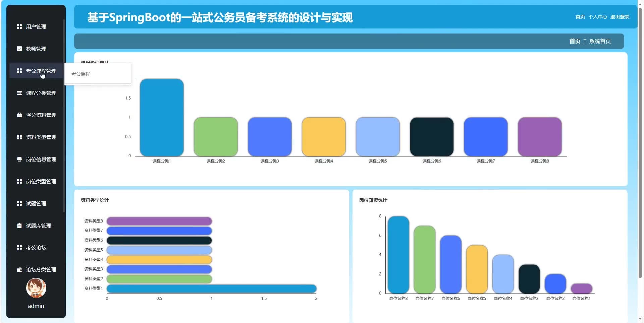Click the 首页 breadcrumb link
The height and width of the screenshot is (323, 644).
click(575, 41)
